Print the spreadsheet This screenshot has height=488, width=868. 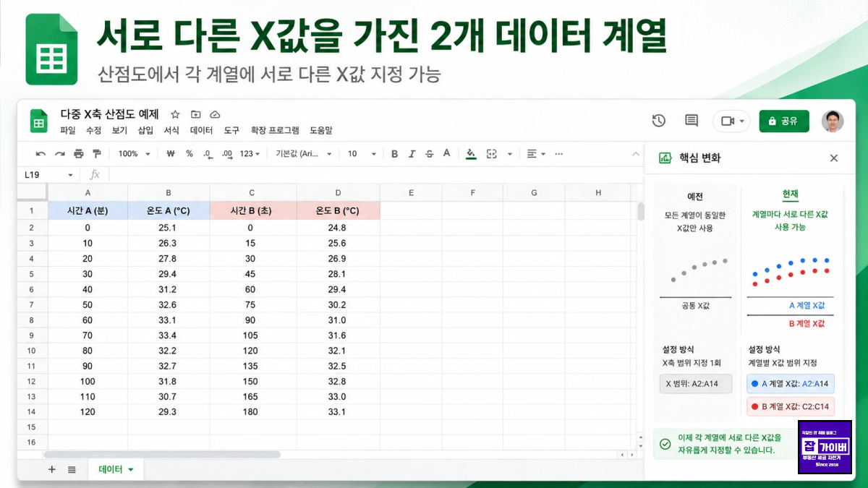(x=78, y=154)
